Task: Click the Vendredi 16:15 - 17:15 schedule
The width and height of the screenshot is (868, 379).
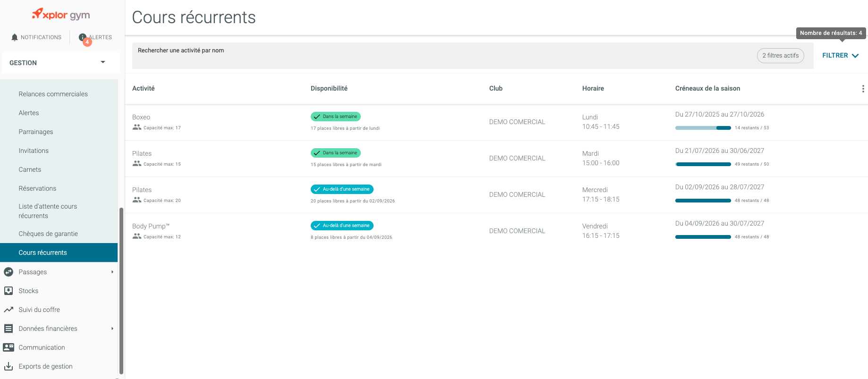Action: (x=601, y=231)
